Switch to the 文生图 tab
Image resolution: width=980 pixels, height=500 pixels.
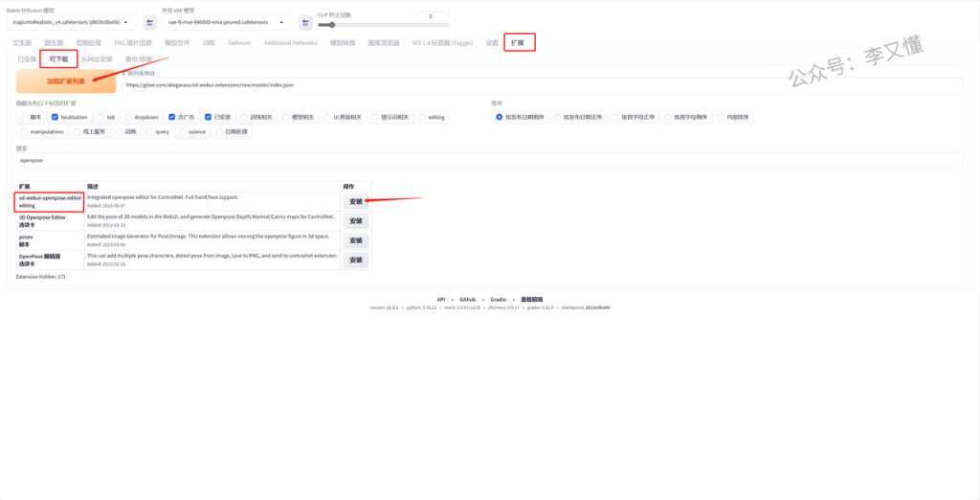(x=22, y=43)
